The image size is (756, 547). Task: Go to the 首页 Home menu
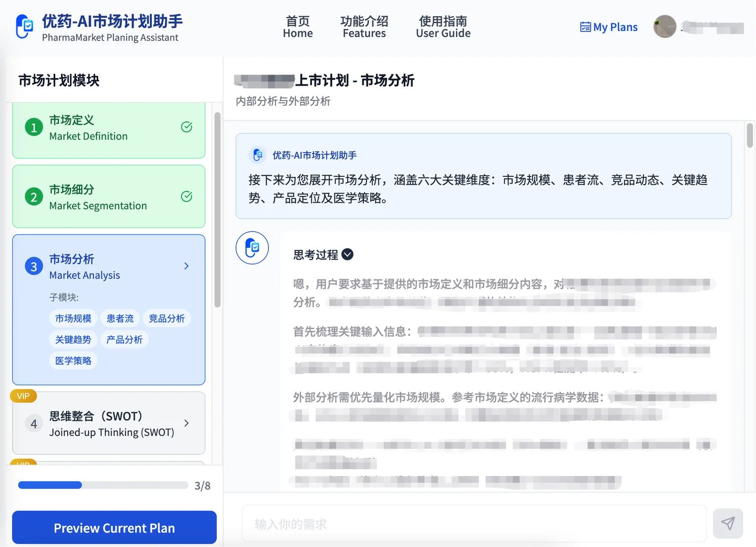point(298,27)
